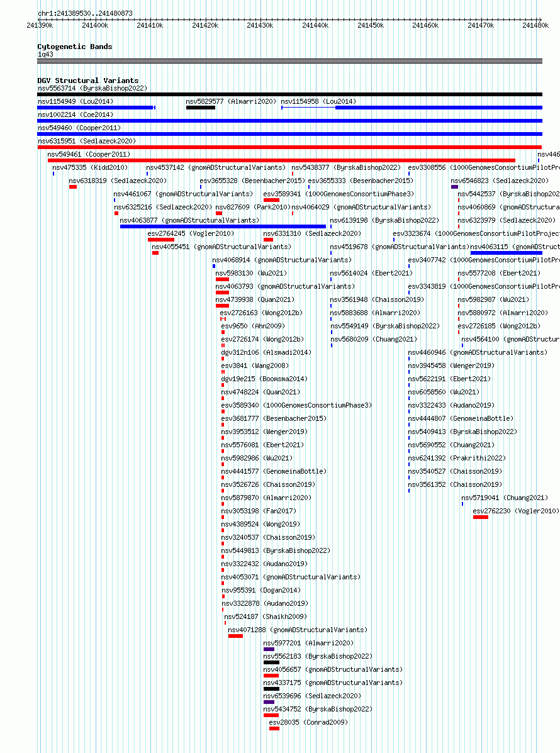Click the red bar under nsv6318319
Viewport: 560px width, 753px height.
[73, 187]
